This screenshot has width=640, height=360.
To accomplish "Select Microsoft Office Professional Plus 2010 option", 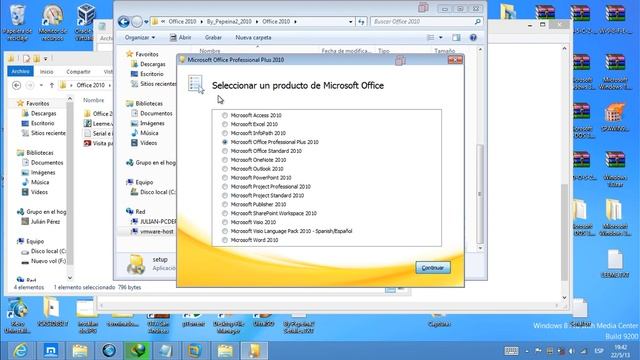I will point(224,142).
